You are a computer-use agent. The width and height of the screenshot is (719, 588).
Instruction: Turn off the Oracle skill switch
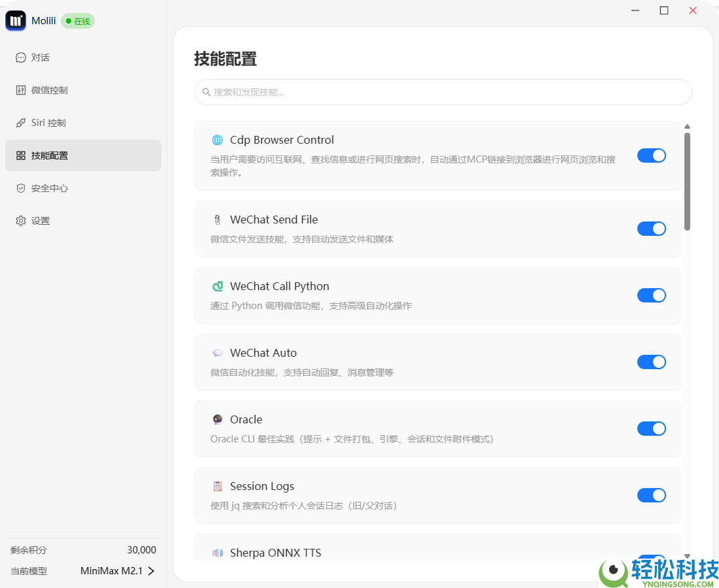(x=651, y=429)
